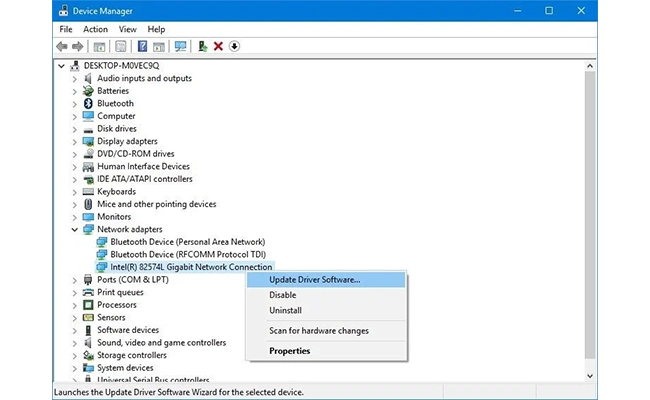650x400 pixels.
Task: Click the Audio inputs and outputs speaker icon
Action: (88, 78)
